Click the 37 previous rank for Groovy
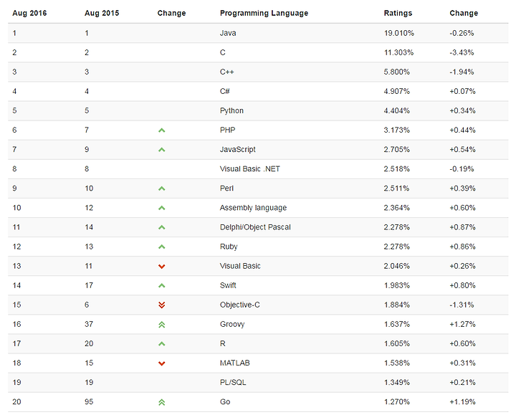This screenshot has width=516, height=420. coord(89,325)
